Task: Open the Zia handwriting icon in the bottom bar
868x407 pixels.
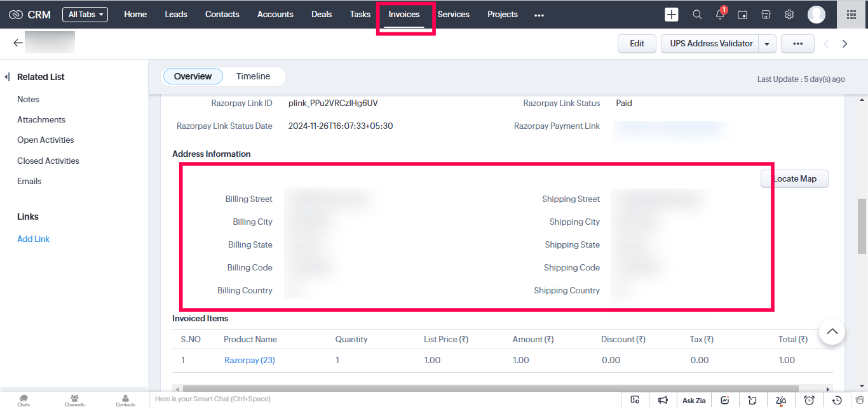Action: pyautogui.click(x=781, y=400)
